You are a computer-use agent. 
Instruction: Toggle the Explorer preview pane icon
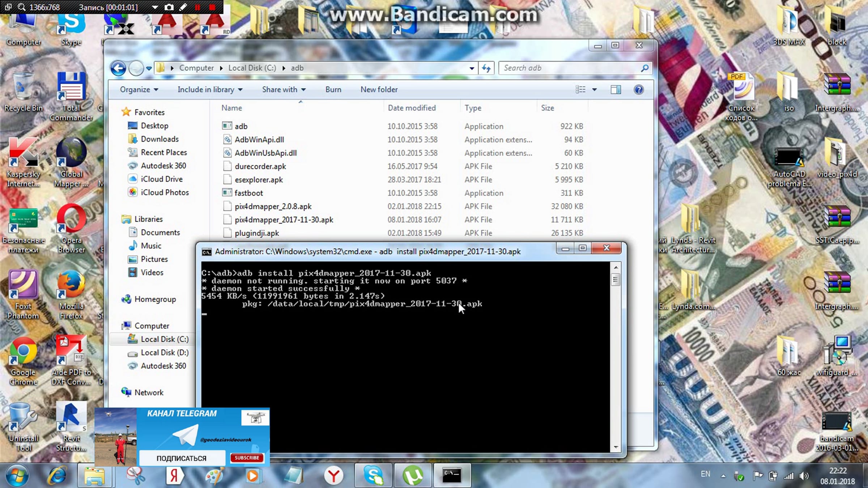pyautogui.click(x=616, y=90)
